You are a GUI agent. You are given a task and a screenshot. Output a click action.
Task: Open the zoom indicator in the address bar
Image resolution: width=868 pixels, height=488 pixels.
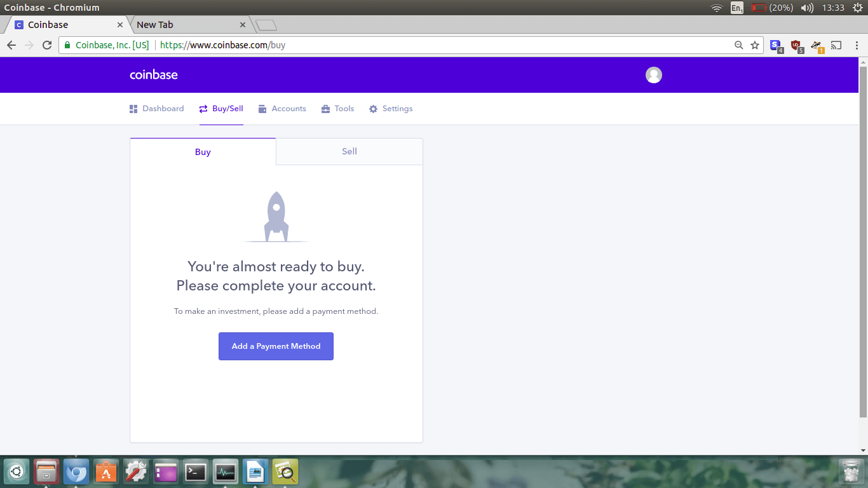click(x=739, y=45)
